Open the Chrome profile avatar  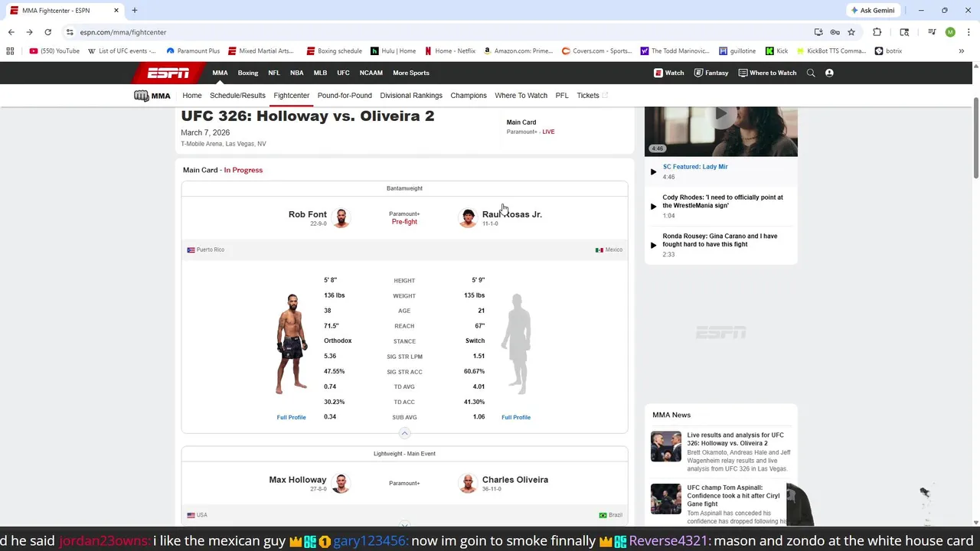tap(950, 32)
